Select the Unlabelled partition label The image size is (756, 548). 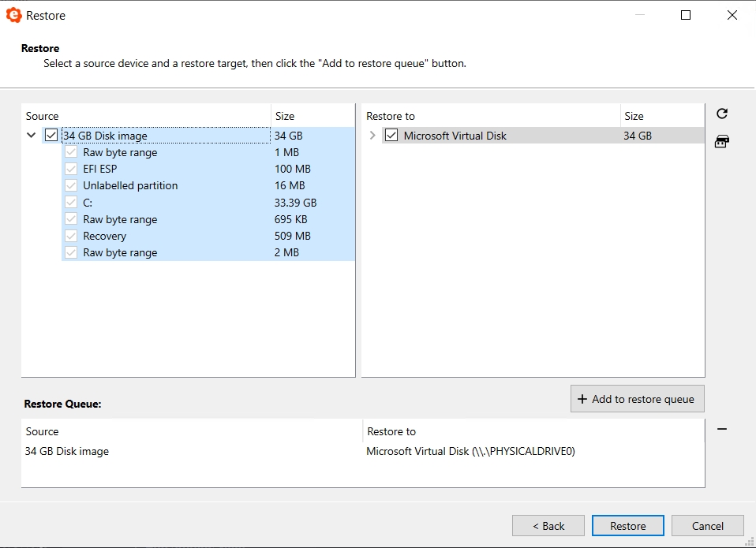tap(130, 186)
